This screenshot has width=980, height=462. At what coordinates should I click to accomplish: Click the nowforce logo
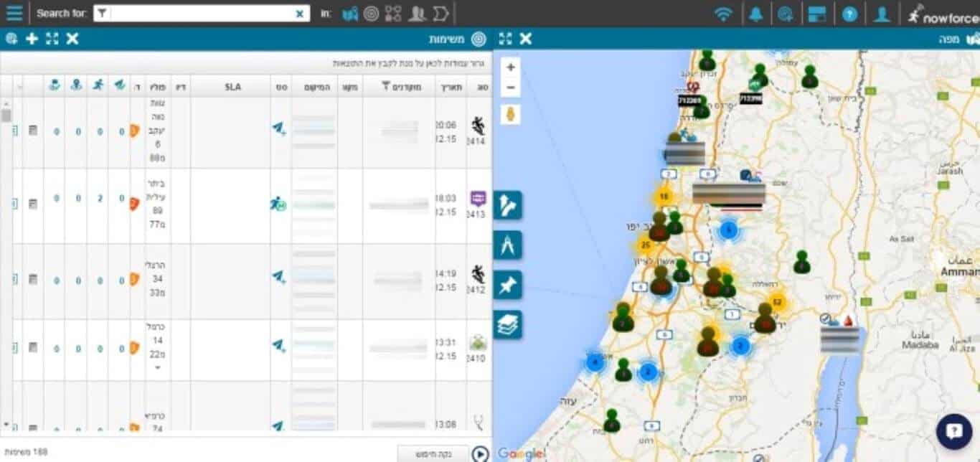coord(942,14)
